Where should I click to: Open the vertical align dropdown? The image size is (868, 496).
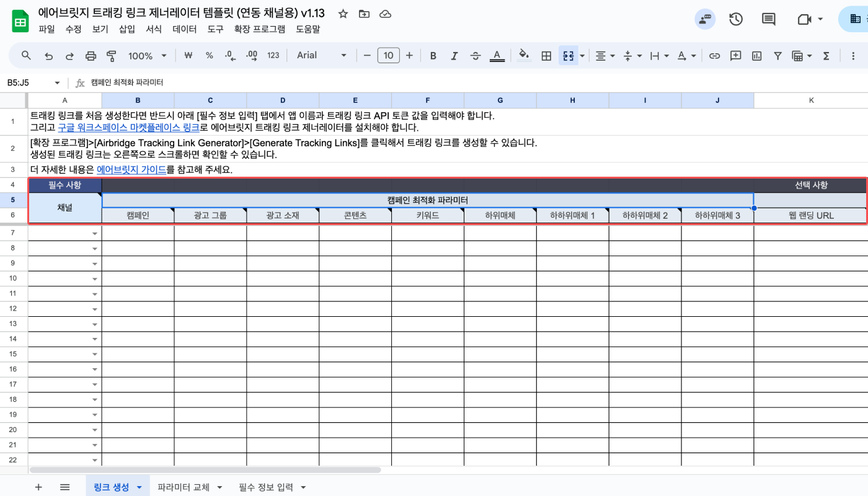coord(631,56)
